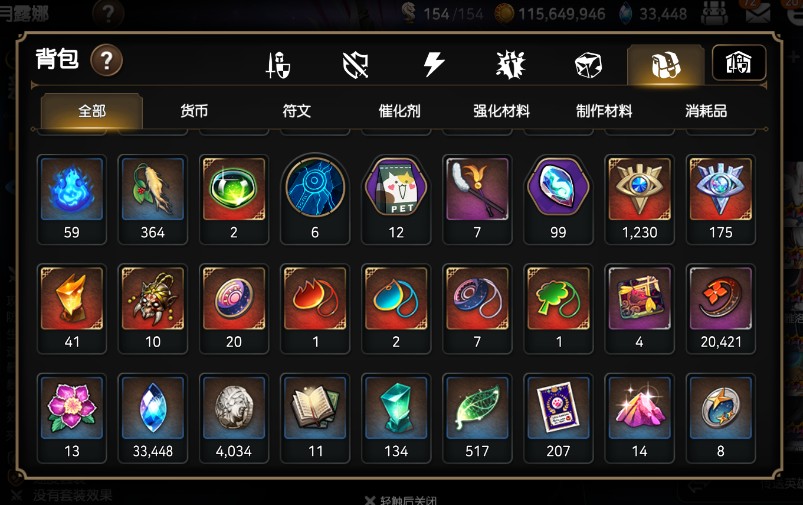This screenshot has height=505, width=803.
Task: Open the 催化剂 tab
Action: (x=399, y=111)
